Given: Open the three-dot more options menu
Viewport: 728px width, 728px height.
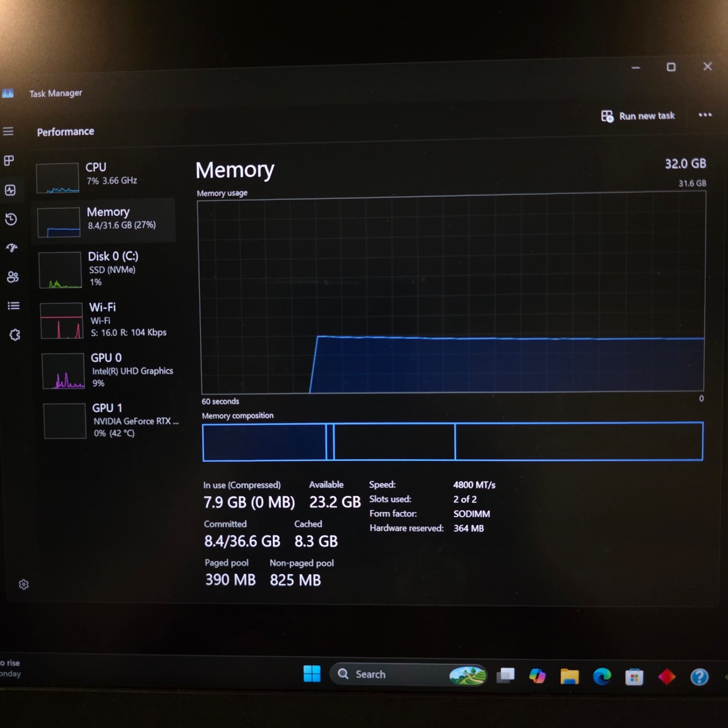Looking at the screenshot, I should pyautogui.click(x=705, y=115).
